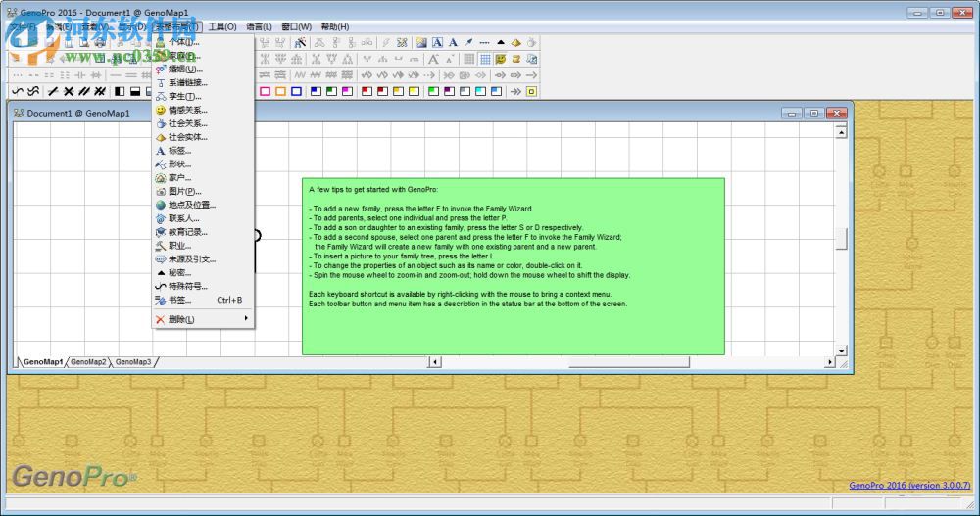Image resolution: width=980 pixels, height=516 pixels.
Task: Click the orange scroll toolbar icon
Action: (x=516, y=59)
